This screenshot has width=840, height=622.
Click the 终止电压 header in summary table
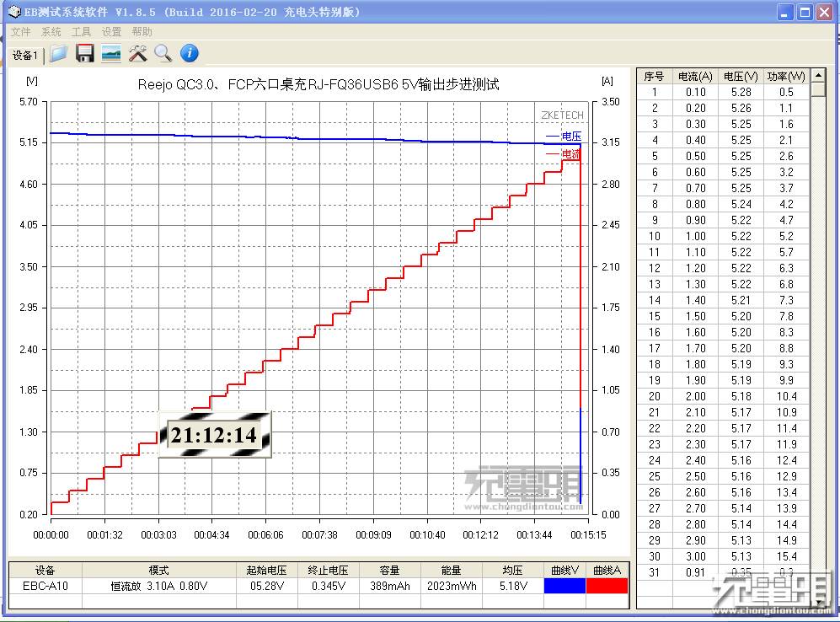pos(328,570)
